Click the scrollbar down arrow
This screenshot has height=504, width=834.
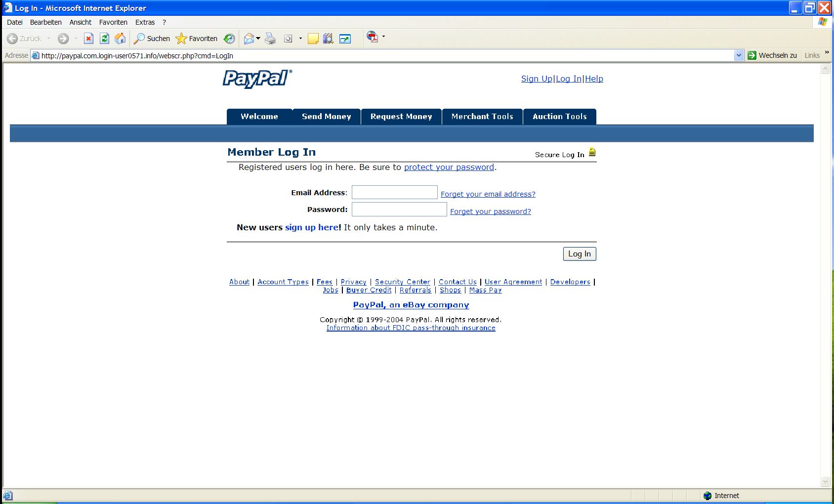point(825,481)
